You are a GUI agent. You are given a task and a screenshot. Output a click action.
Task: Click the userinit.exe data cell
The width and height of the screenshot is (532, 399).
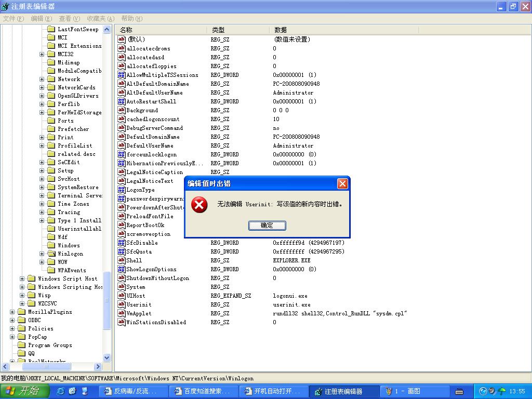click(x=292, y=304)
